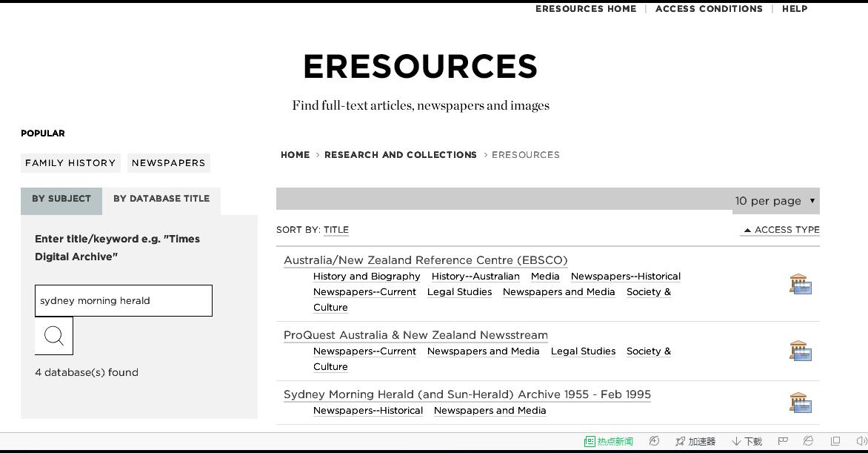Click the keyword search field with sydney morning herald
The image size is (868, 453).
[x=124, y=300]
